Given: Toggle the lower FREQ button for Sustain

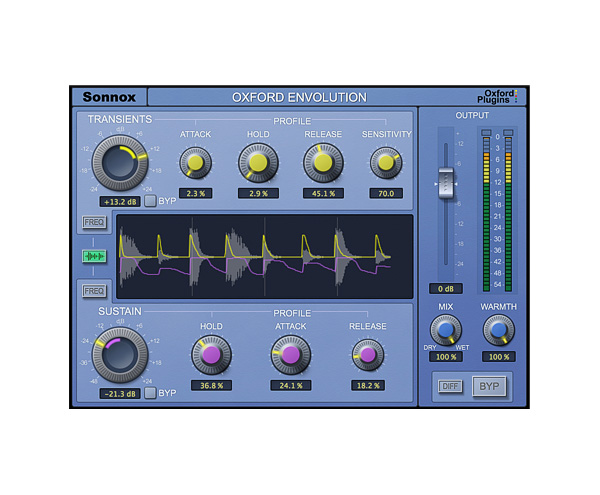Looking at the screenshot, I should point(94,291).
